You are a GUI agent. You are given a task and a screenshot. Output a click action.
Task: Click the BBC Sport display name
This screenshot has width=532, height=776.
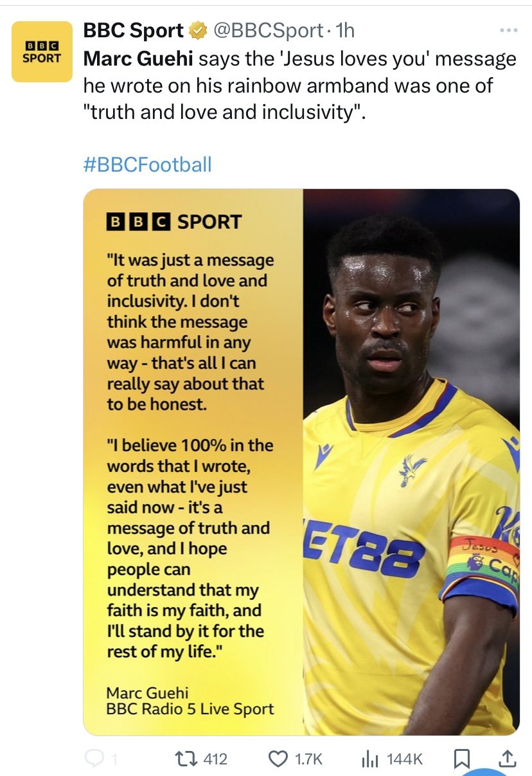pyautogui.click(x=134, y=30)
